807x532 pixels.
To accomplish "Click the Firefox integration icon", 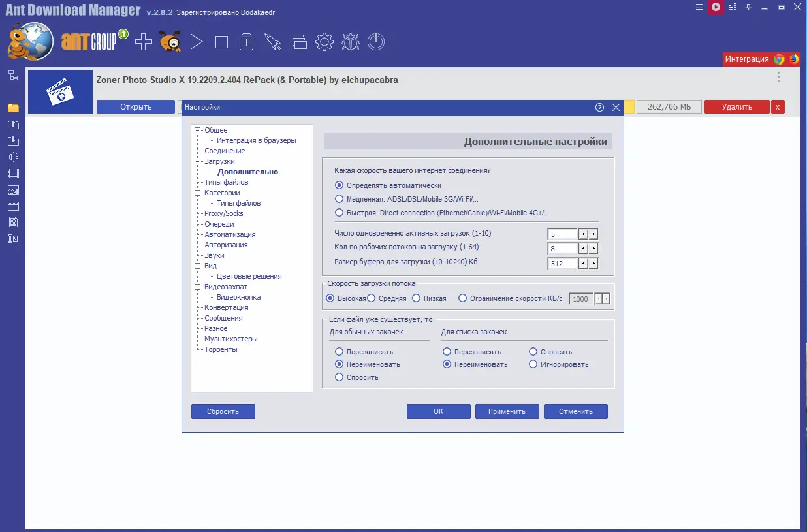I will (x=794, y=59).
